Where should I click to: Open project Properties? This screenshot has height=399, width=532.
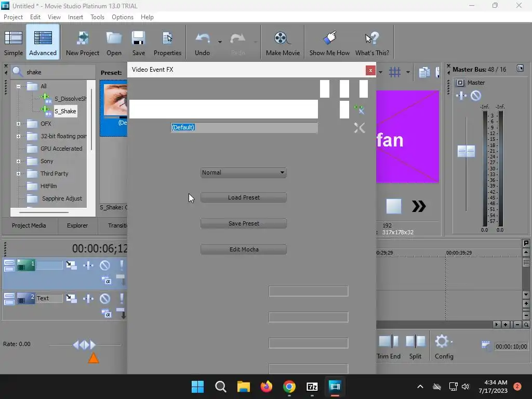167,43
